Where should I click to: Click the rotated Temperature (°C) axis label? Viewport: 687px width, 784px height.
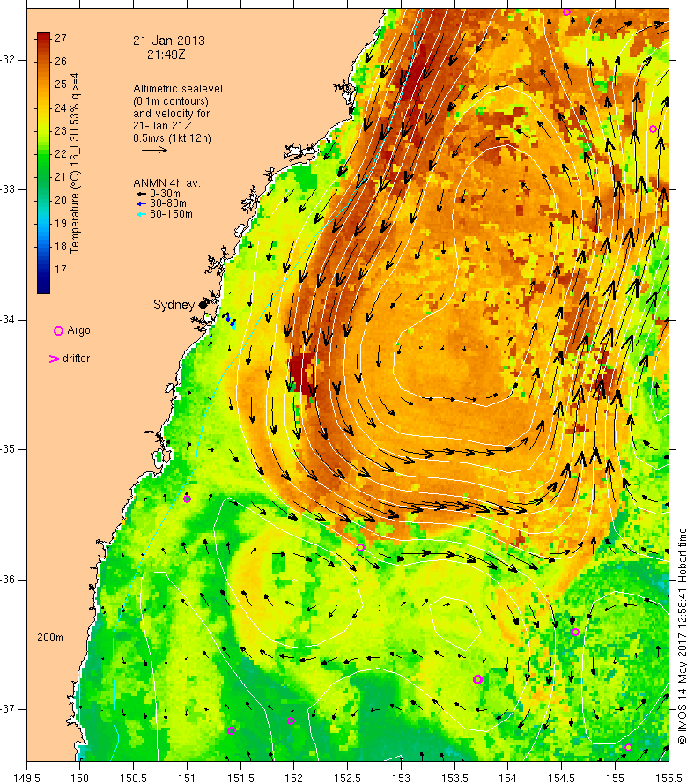75,164
